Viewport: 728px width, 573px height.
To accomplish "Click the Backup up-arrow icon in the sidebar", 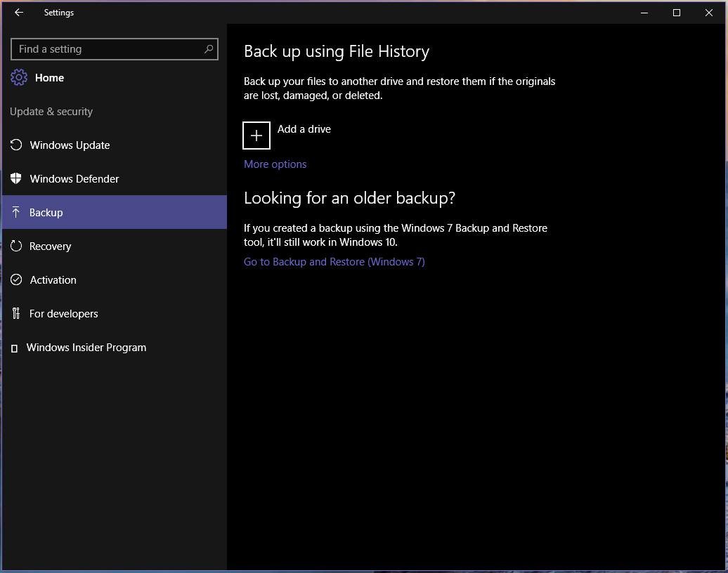I will tap(16, 213).
